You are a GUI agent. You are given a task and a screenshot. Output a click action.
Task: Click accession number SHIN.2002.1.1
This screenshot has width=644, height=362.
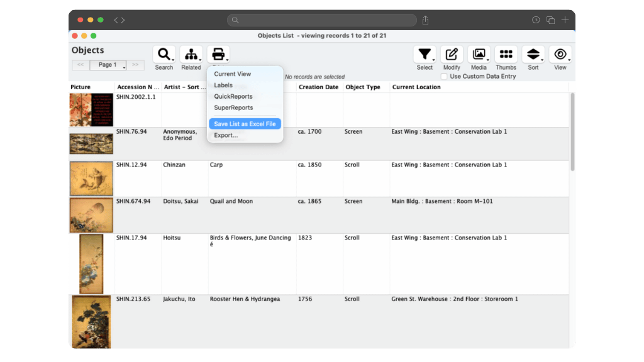136,97
